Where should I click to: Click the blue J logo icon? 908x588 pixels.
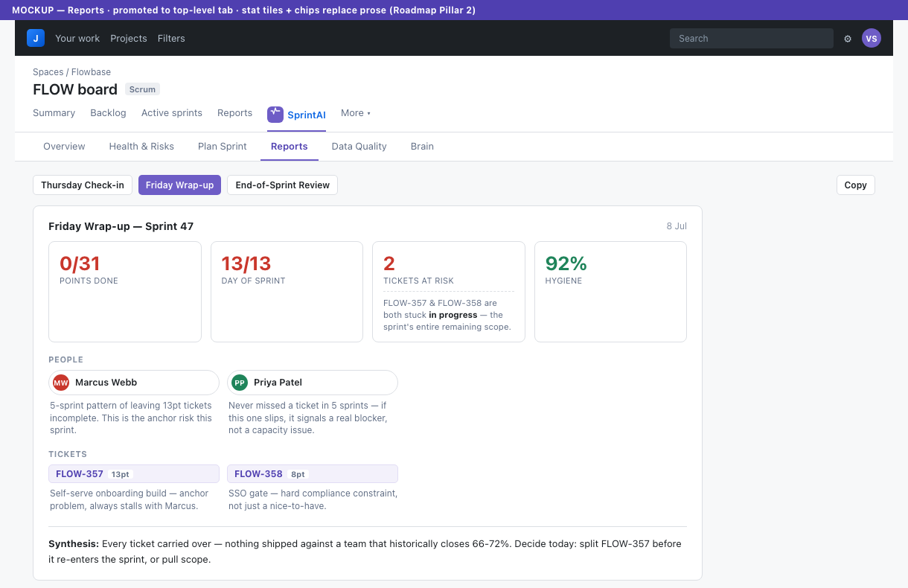(36, 38)
